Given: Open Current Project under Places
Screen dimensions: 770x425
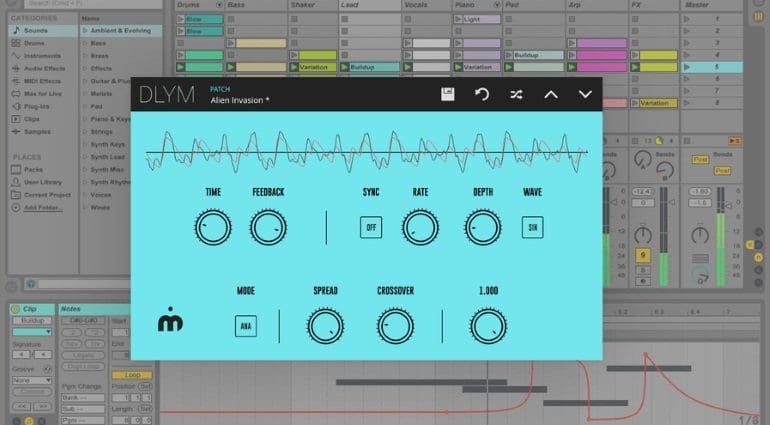Looking at the screenshot, I should tap(42, 195).
